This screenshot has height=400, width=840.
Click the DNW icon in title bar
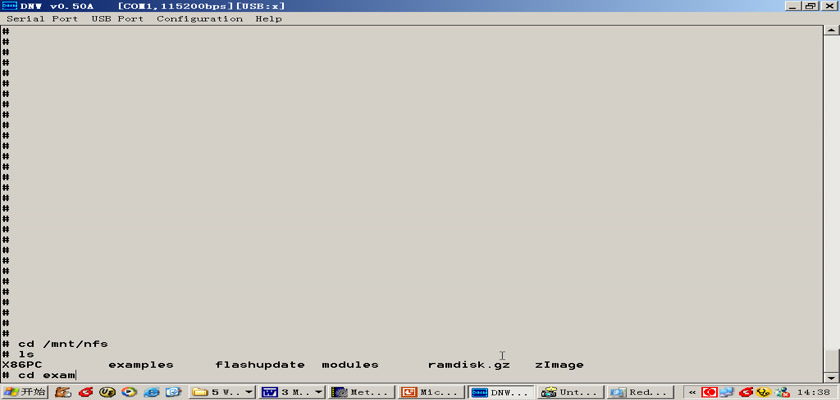tap(9, 6)
